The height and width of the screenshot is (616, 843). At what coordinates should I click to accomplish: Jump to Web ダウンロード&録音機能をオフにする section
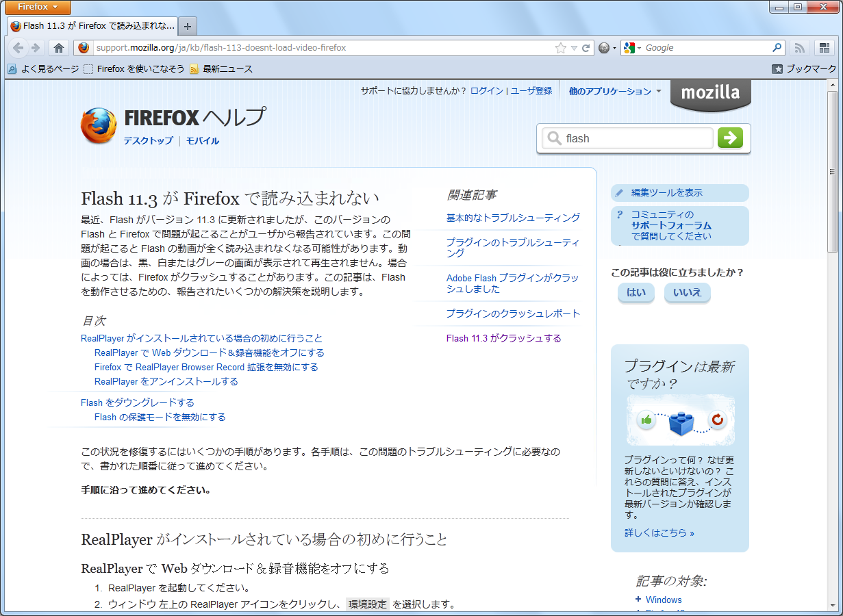(209, 352)
